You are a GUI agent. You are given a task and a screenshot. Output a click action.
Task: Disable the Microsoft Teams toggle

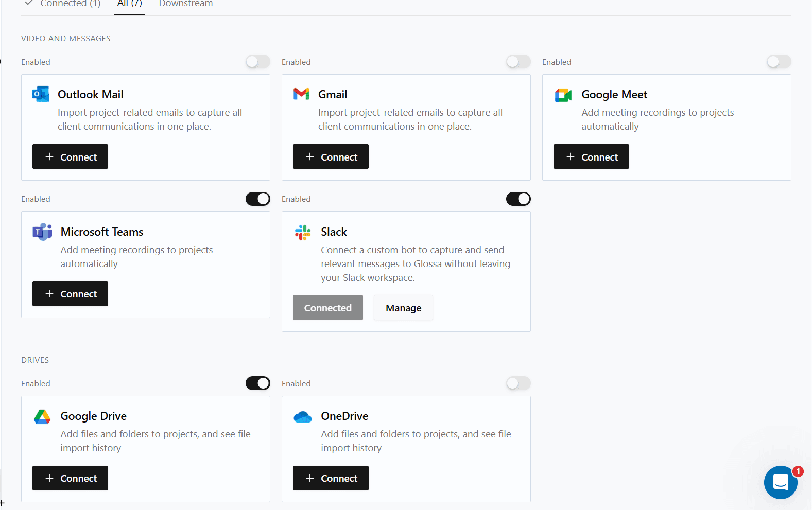coord(258,199)
